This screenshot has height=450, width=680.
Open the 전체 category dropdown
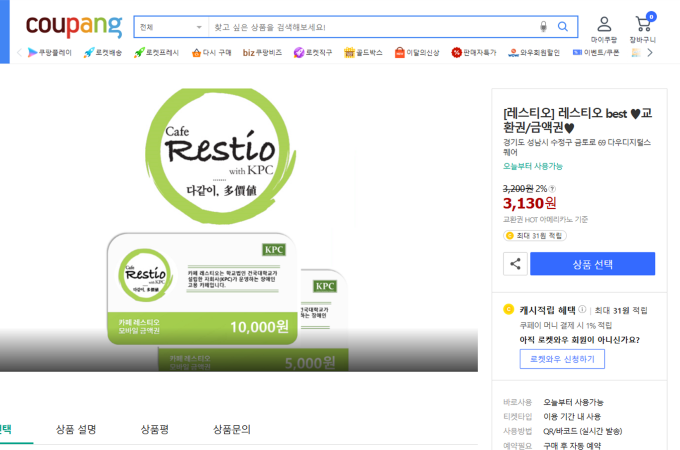(171, 27)
